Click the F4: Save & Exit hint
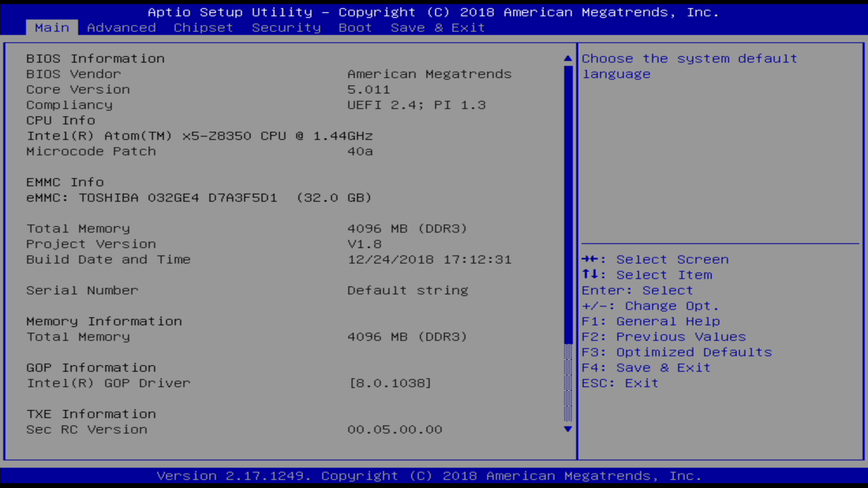Screen dimensions: 868x488 [646, 367]
